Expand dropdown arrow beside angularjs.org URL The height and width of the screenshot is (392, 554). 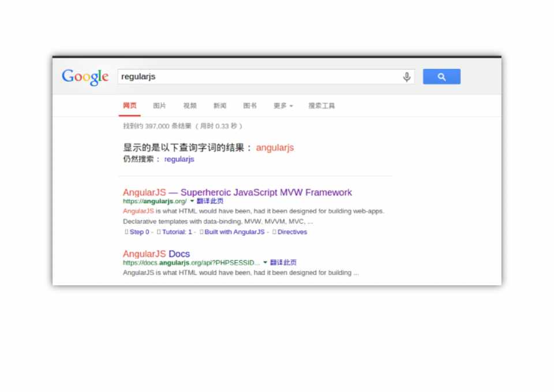(192, 201)
